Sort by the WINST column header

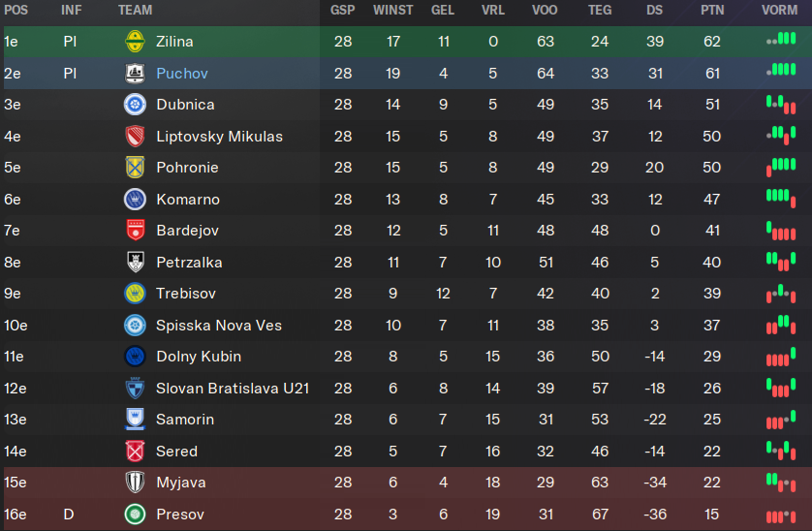393,10
